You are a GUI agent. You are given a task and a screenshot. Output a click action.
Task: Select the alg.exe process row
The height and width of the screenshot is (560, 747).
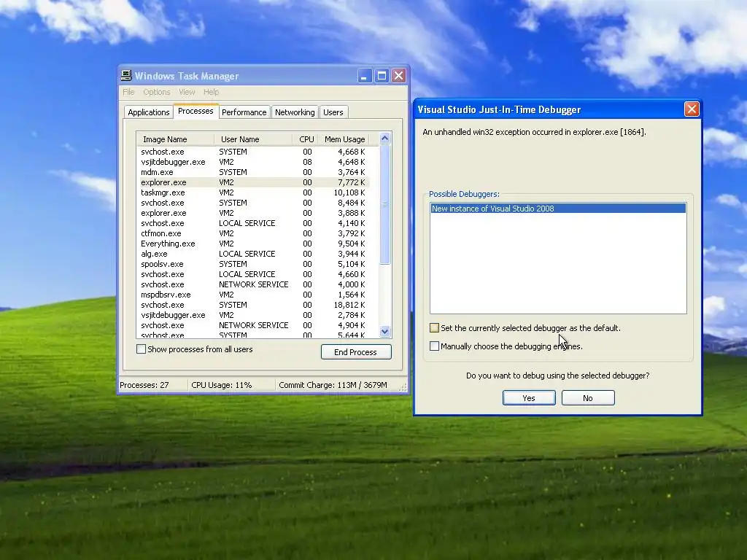253,254
